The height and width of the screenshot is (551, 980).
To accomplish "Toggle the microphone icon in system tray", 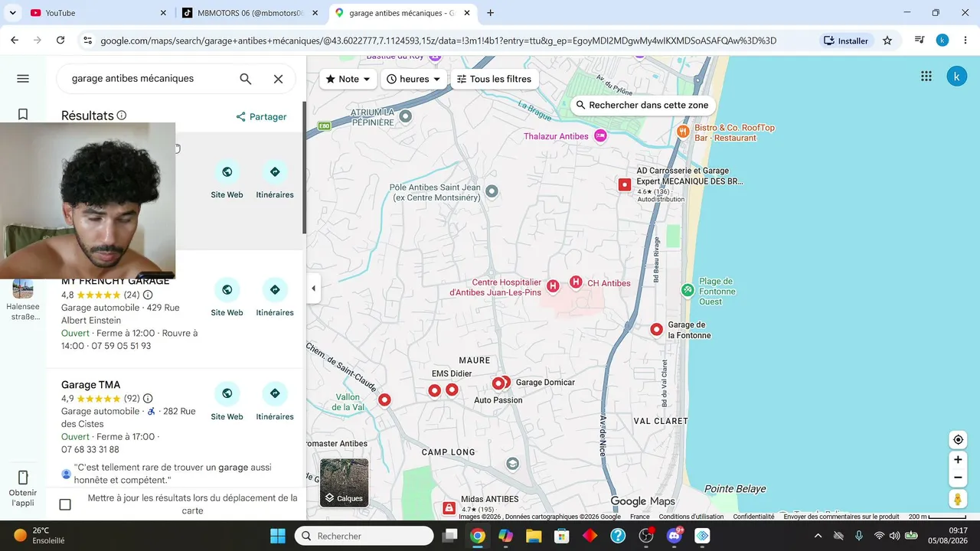I will coord(859,536).
